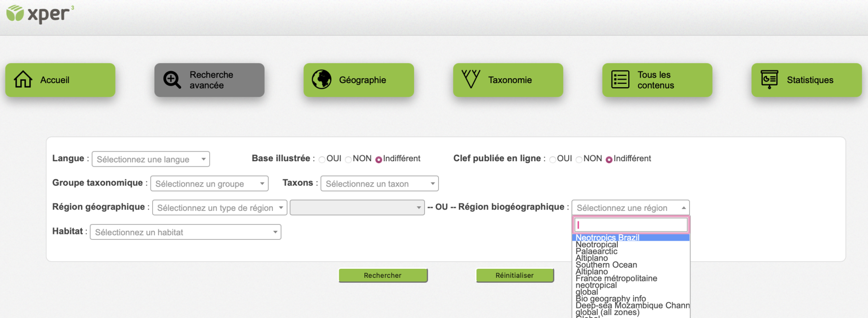Click the globe icon on Géographie
Image resolution: width=868 pixels, height=318 pixels.
(322, 79)
